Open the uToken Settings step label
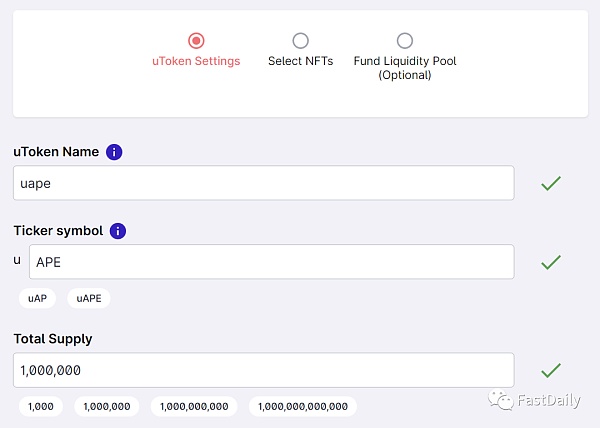 pos(196,61)
